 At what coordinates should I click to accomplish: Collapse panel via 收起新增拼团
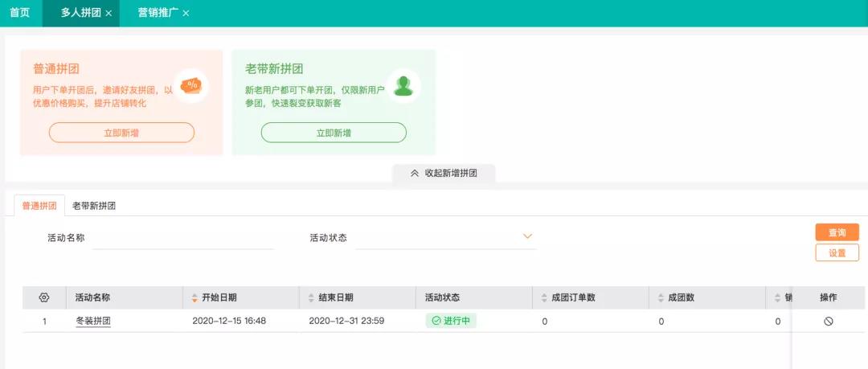point(444,174)
